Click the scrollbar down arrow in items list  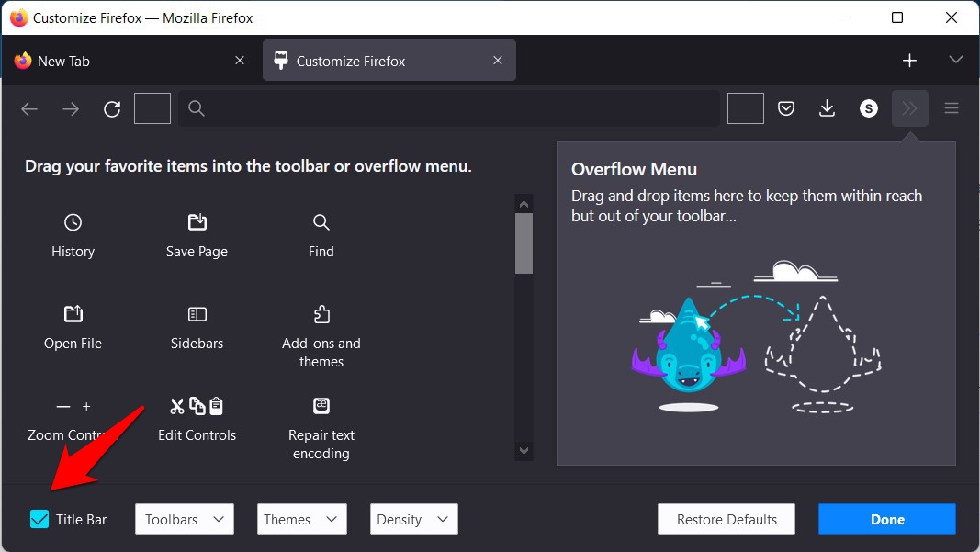coord(524,450)
